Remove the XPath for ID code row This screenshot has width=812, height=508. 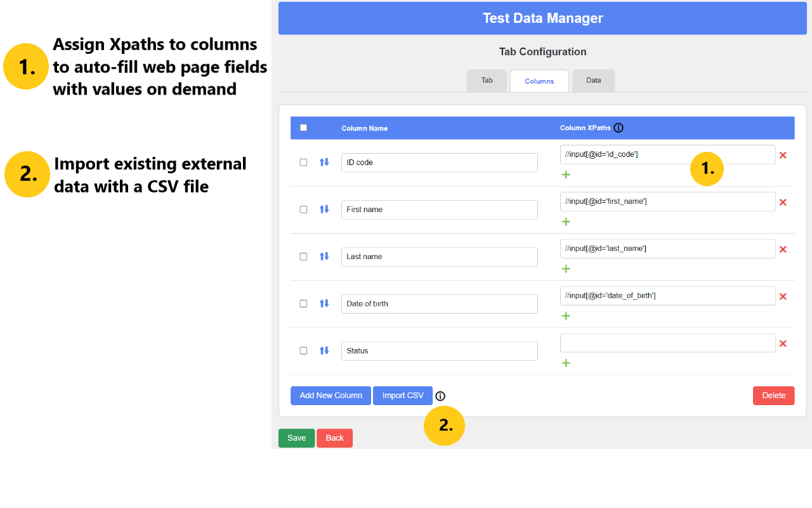click(783, 154)
